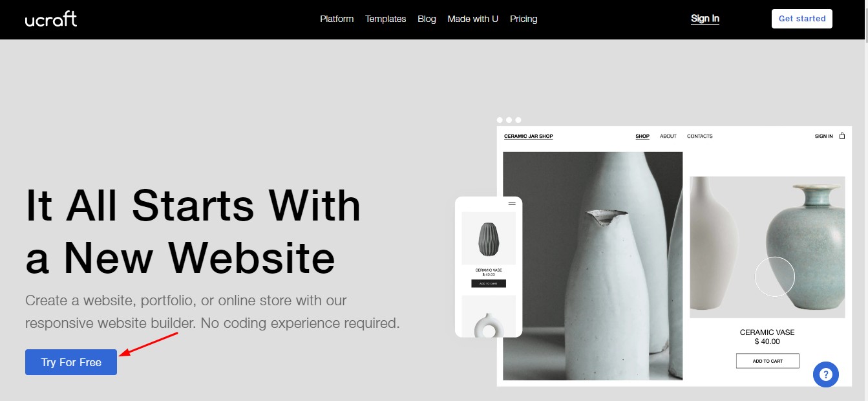Click the Try For Free button
Viewport: 868px width, 401px height.
click(71, 362)
